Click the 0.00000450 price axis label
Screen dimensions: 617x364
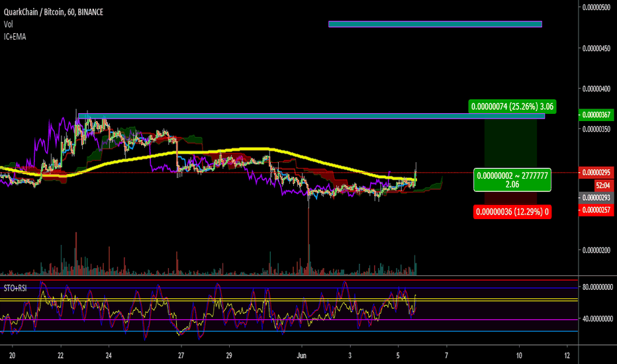[596, 48]
